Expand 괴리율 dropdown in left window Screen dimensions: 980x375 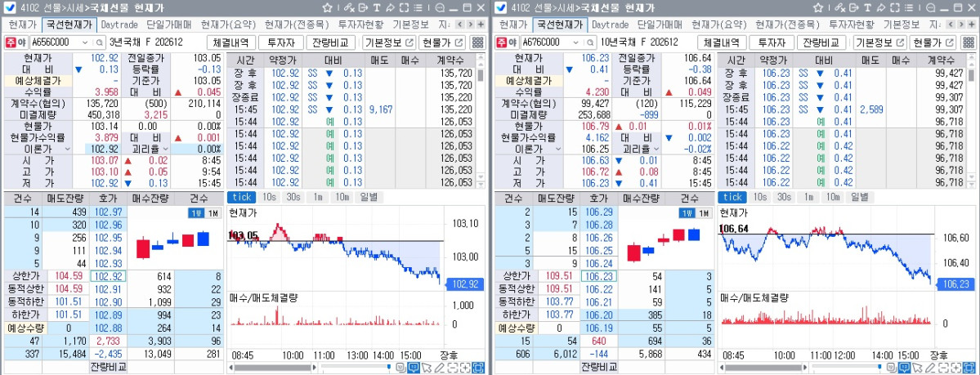166,150
